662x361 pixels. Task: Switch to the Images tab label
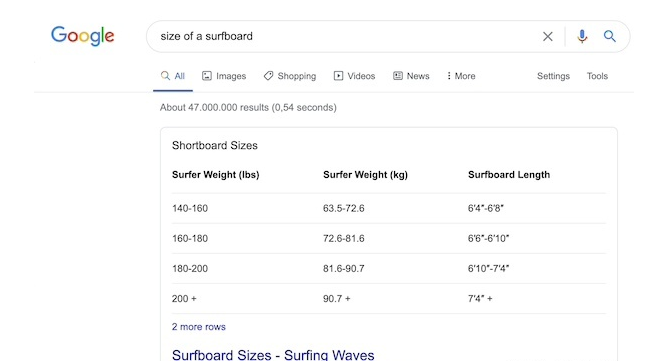tap(231, 76)
